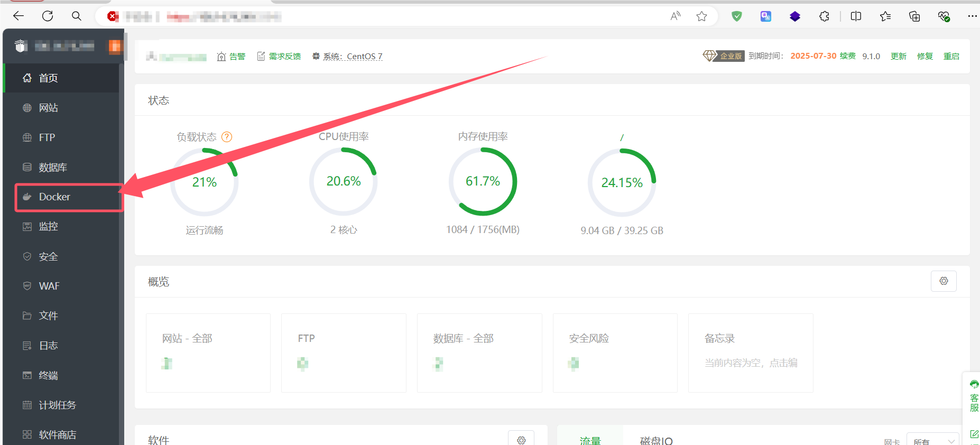Click the 重启 restart link
The height and width of the screenshot is (445, 980).
[951, 57]
